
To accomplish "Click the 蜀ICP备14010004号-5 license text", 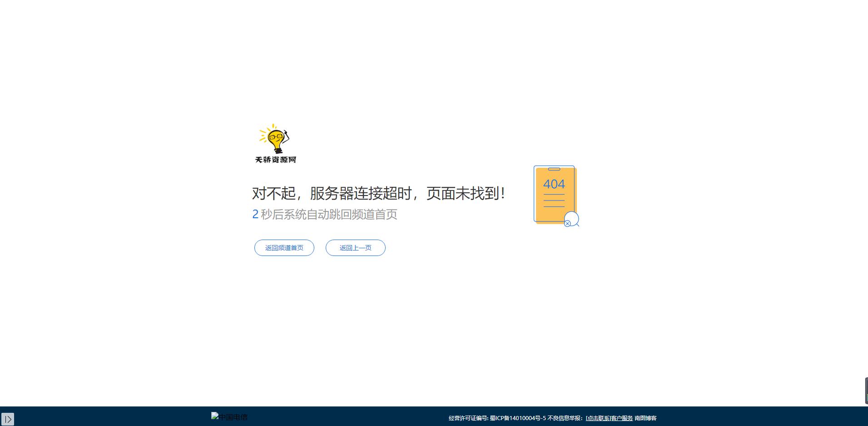I will click(517, 418).
